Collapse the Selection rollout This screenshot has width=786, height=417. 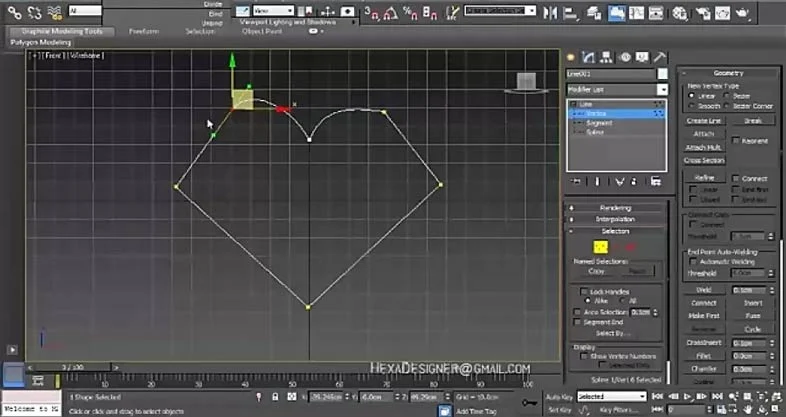(616, 231)
